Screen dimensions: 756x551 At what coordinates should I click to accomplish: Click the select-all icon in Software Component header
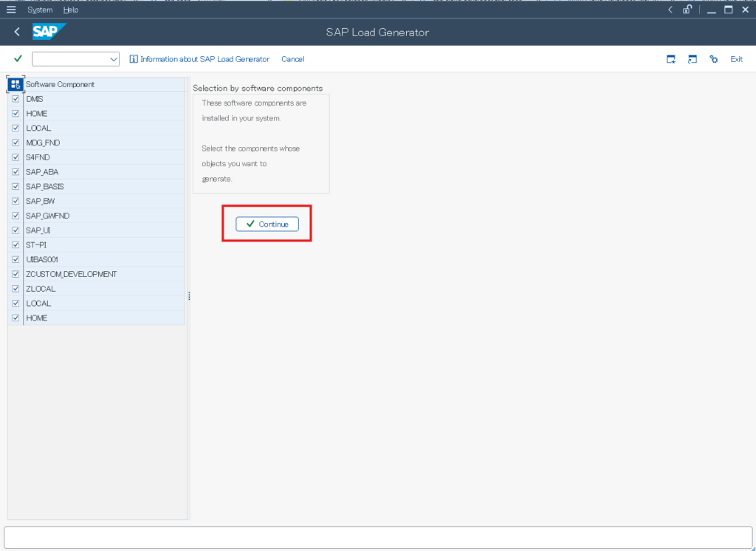tap(15, 84)
